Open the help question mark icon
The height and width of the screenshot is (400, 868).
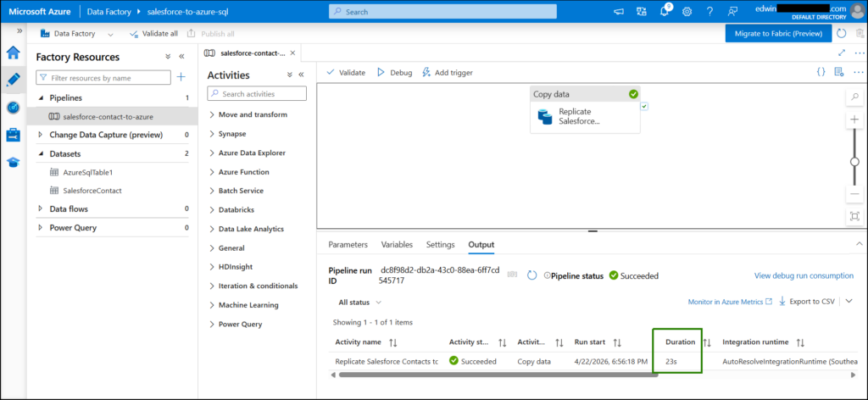point(709,12)
